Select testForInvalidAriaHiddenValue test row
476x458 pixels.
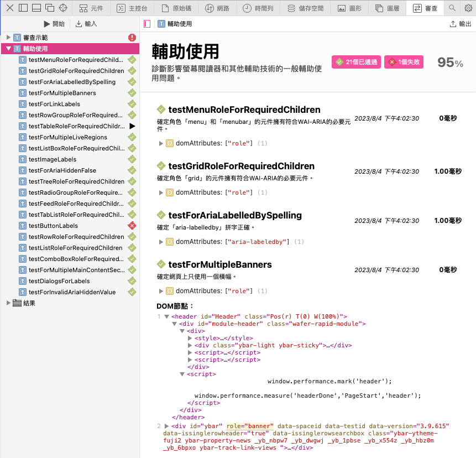pos(70,292)
